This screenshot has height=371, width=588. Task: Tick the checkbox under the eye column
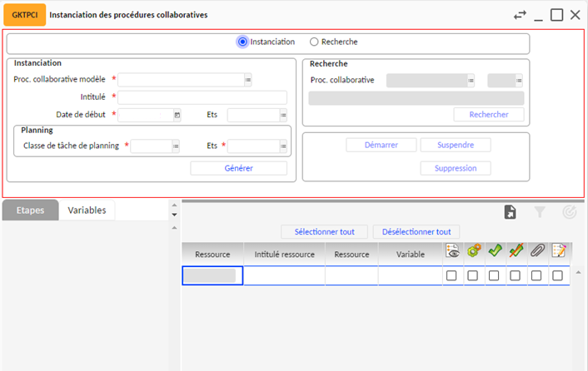point(451,276)
